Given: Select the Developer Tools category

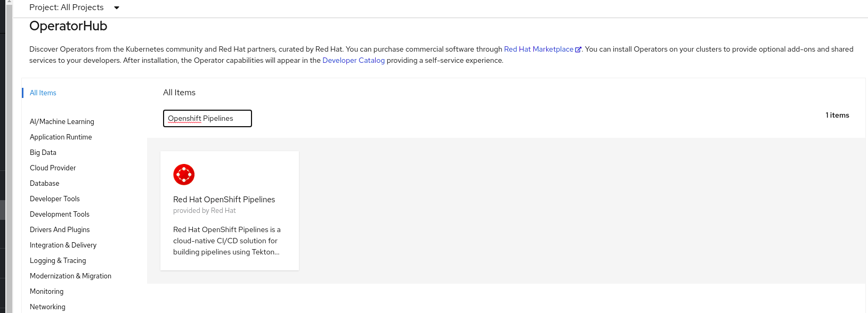Looking at the screenshot, I should coord(55,199).
